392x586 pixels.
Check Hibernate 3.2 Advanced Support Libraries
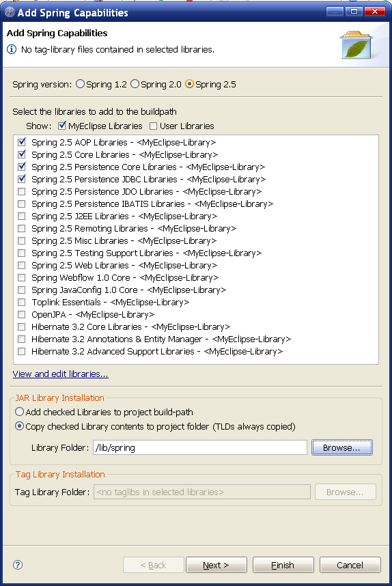[22, 351]
